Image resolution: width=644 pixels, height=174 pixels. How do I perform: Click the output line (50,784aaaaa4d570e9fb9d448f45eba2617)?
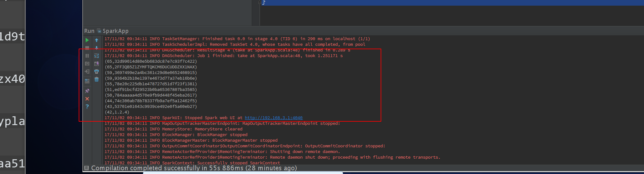pyautogui.click(x=151, y=95)
